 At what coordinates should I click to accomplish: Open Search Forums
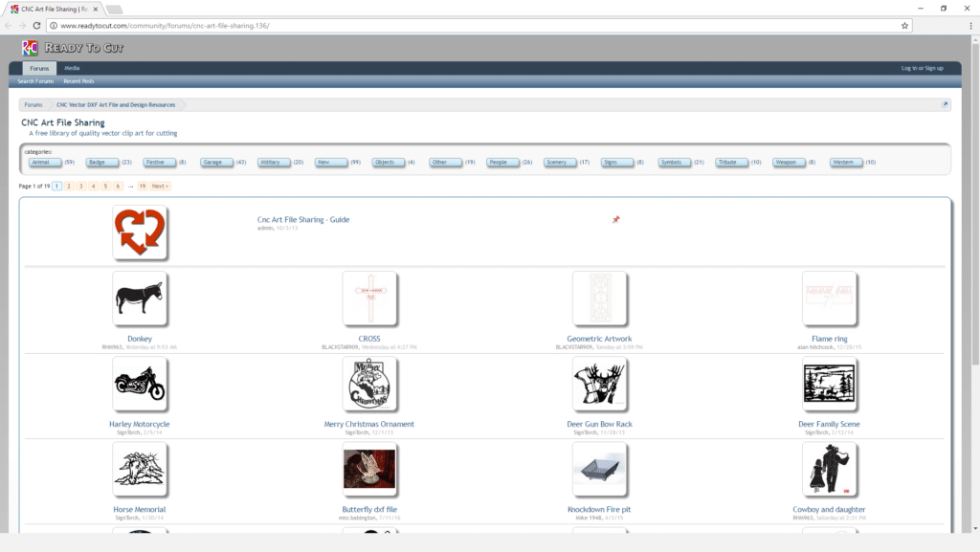click(x=35, y=81)
